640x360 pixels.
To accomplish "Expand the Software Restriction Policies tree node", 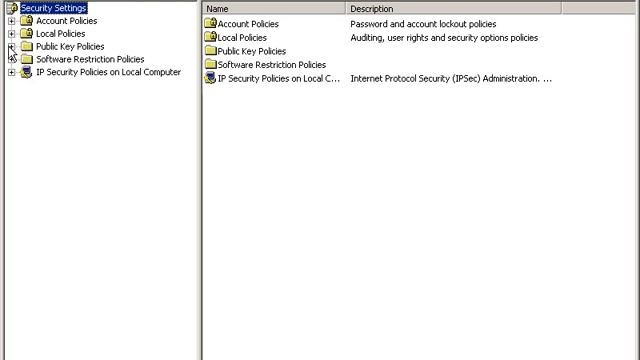I will tap(11, 60).
